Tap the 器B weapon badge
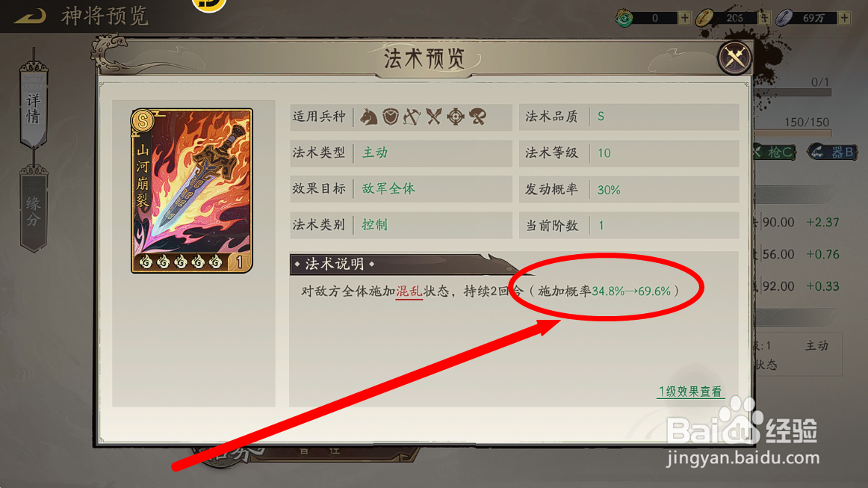Screen dimensions: 868x488 tap(832, 152)
